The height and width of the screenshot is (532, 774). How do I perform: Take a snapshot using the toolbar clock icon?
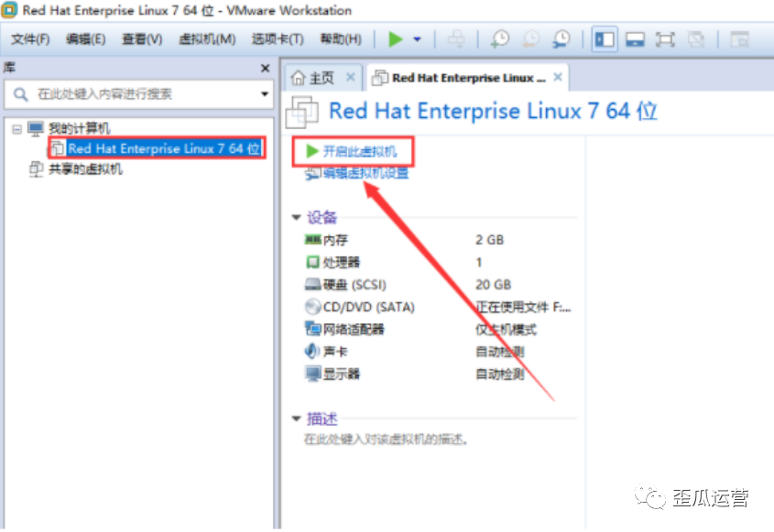pyautogui.click(x=500, y=39)
